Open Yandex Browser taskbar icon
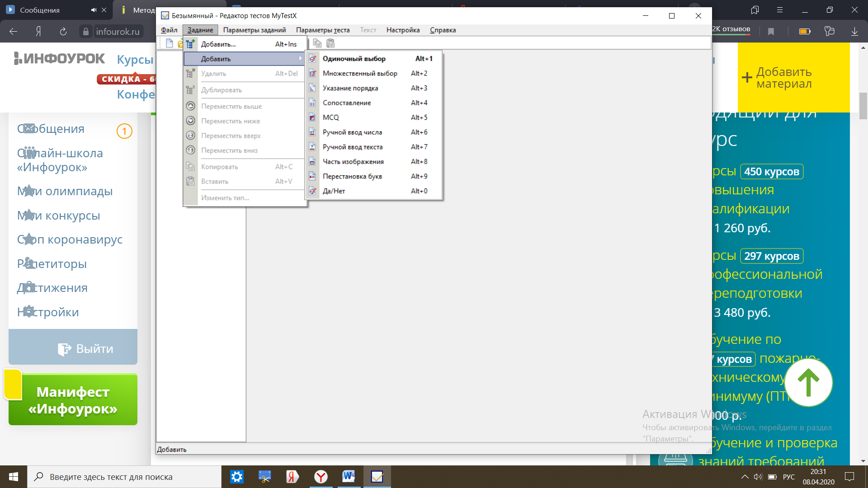The image size is (868, 488). (x=321, y=477)
